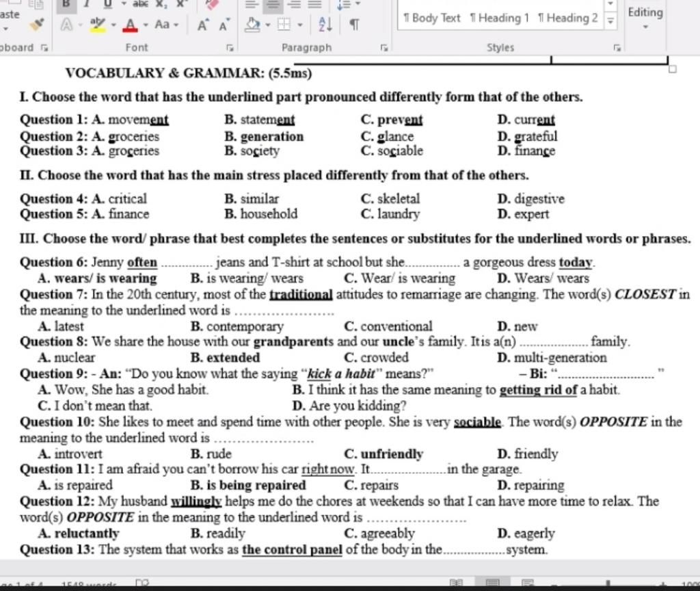Click the Text Effects outlined A icon

pyautogui.click(x=66, y=24)
